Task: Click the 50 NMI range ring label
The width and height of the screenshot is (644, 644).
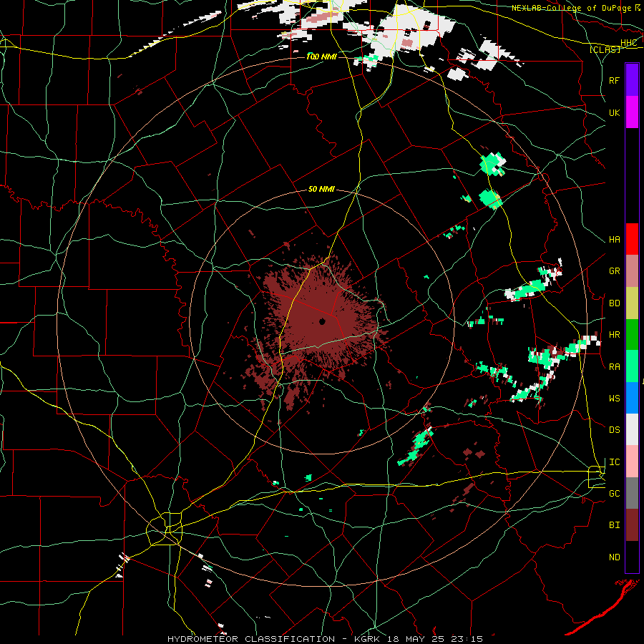Action: [321, 189]
